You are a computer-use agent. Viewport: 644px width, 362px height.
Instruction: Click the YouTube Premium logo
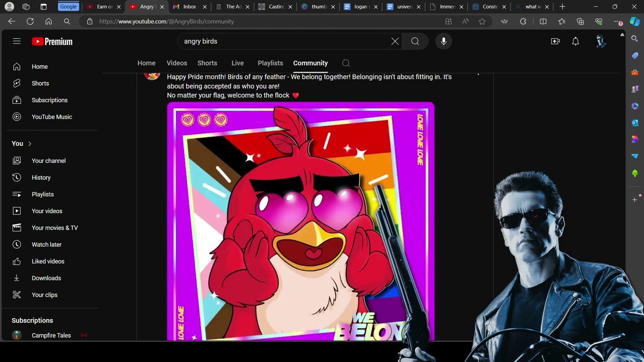pos(52,42)
